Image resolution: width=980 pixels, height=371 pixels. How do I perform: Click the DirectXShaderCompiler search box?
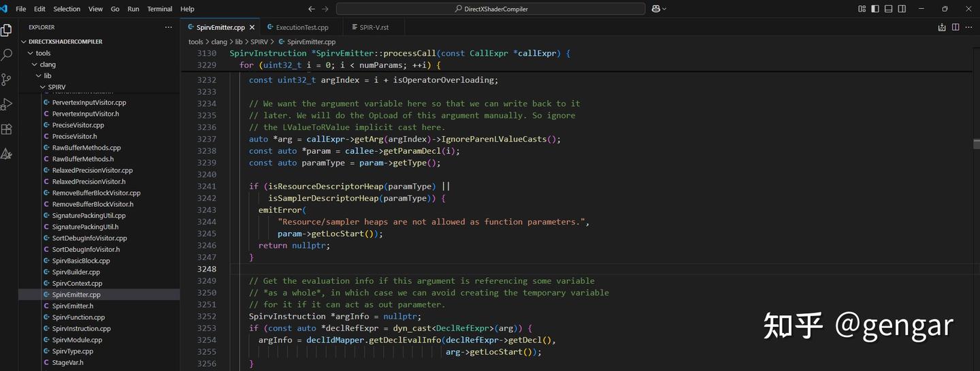point(491,9)
